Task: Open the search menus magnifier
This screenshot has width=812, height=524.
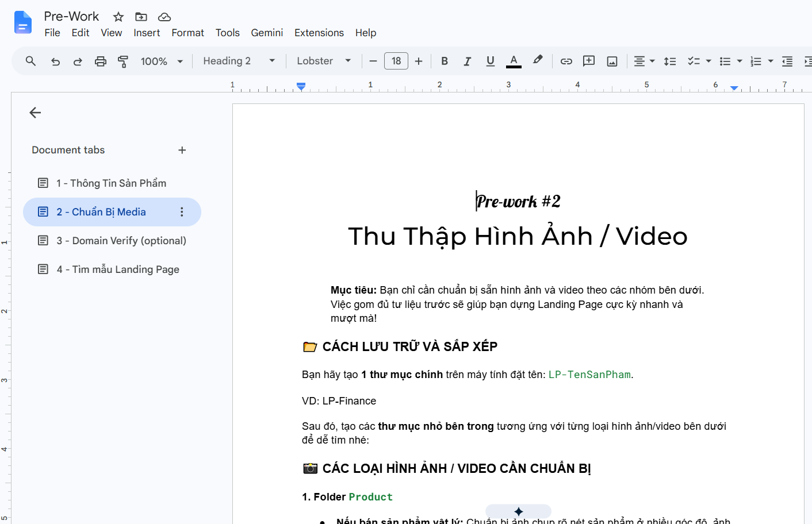Action: click(31, 61)
